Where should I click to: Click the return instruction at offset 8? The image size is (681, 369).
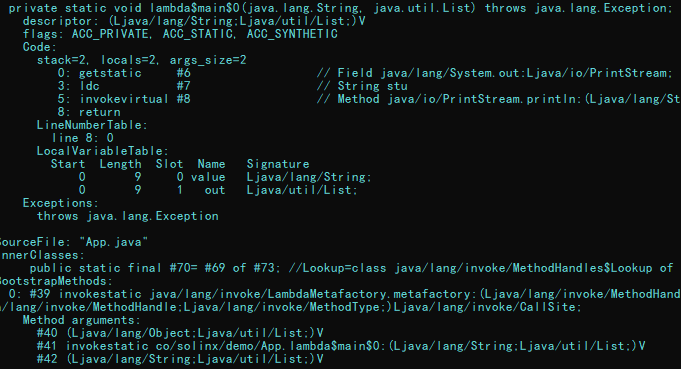click(89, 112)
